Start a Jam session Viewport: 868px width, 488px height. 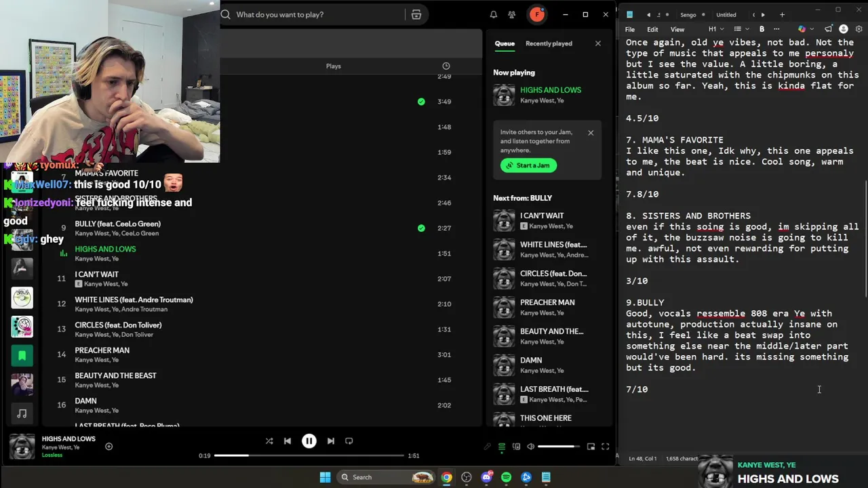tap(528, 165)
